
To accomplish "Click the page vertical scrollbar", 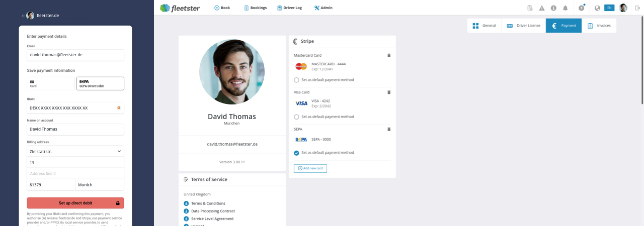I will 642,60.
